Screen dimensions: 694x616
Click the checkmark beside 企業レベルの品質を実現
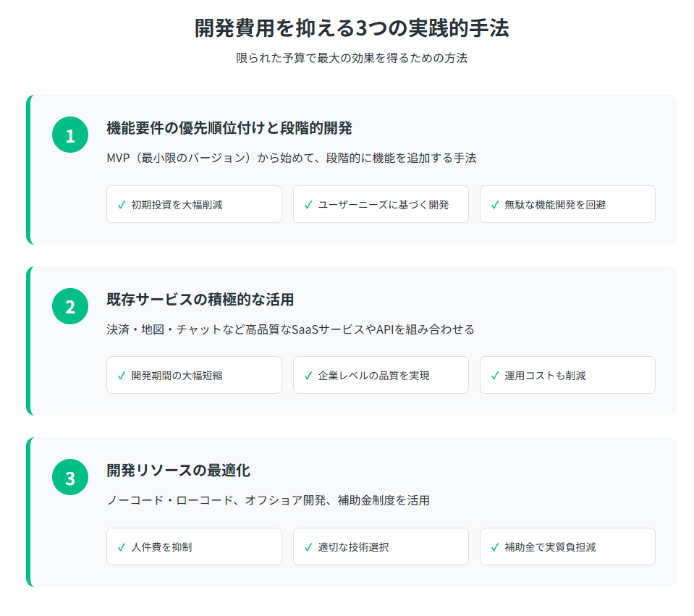tap(308, 376)
